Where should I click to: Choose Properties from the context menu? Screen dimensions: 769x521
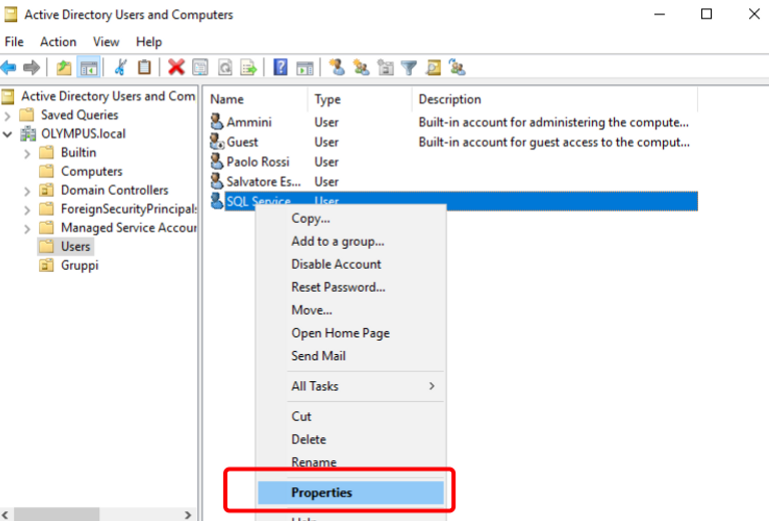(321, 492)
